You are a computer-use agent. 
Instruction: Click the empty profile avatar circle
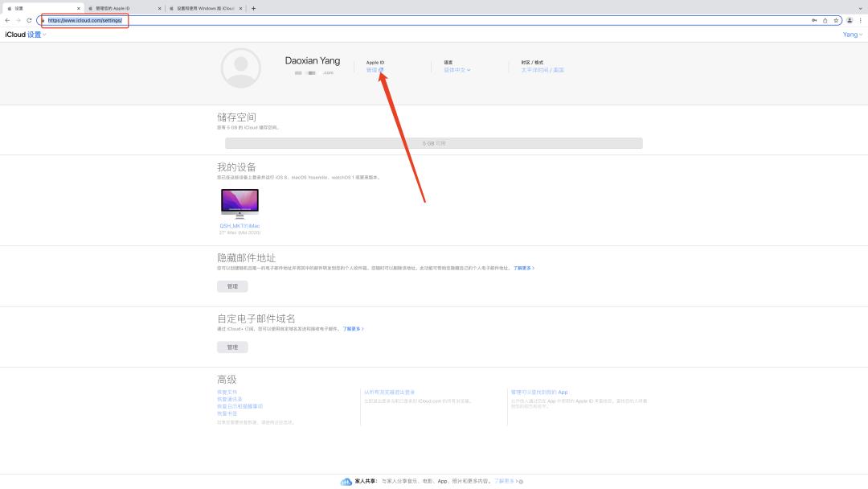pos(239,68)
